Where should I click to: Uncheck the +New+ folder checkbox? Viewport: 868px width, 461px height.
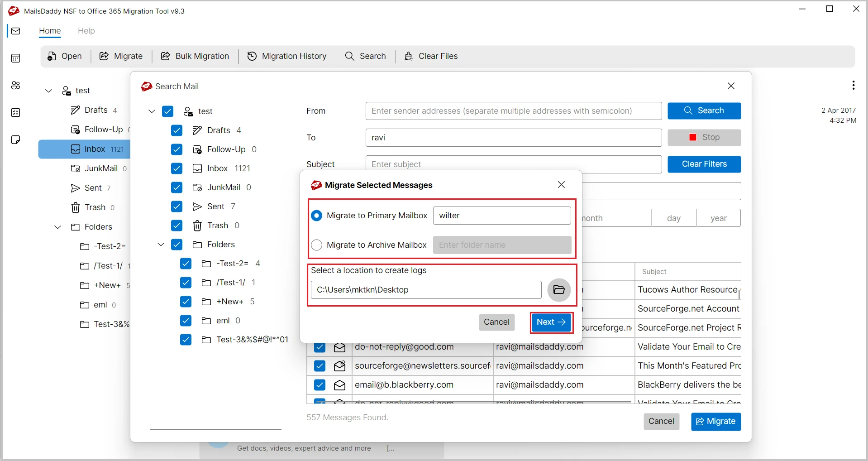186,302
